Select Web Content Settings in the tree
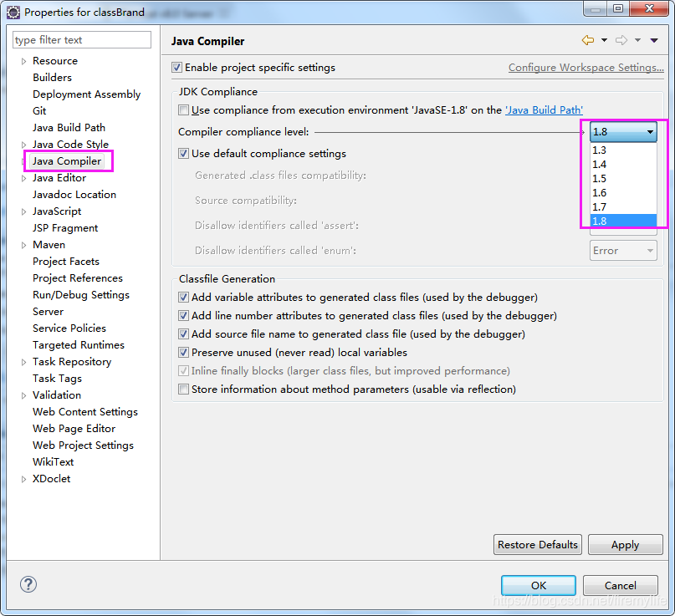This screenshot has width=675, height=616. pyautogui.click(x=85, y=412)
